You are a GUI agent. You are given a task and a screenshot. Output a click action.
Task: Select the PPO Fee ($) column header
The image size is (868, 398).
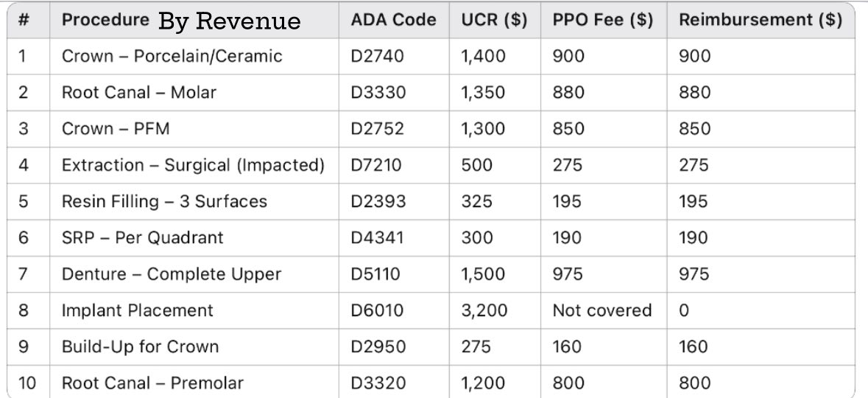(x=603, y=20)
